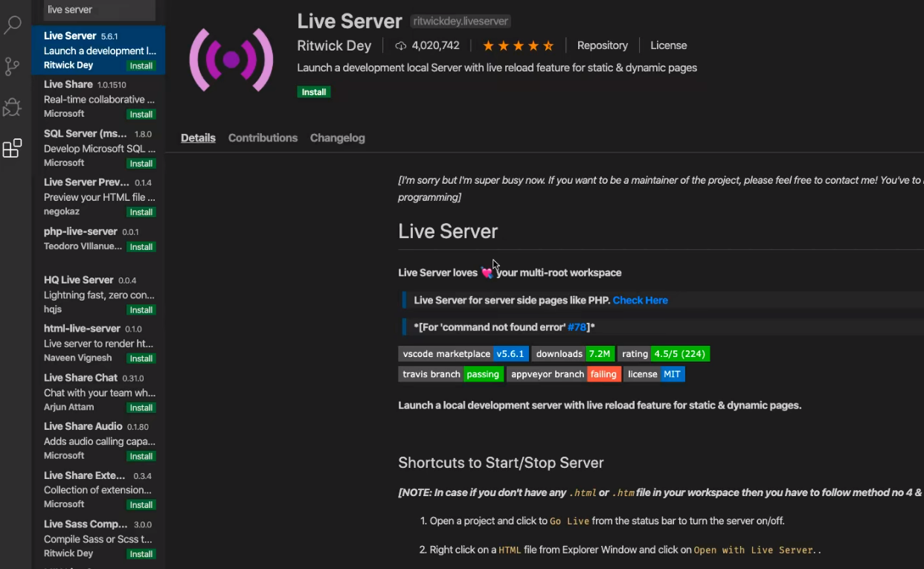Install Live Sass Compiler extension
Viewport: 924px width, 569px height.
[x=141, y=554]
